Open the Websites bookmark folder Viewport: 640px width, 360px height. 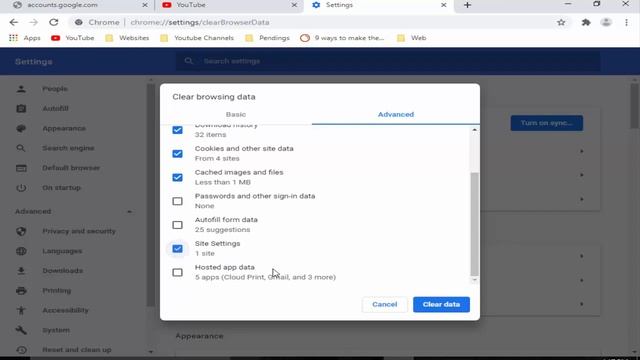127,38
